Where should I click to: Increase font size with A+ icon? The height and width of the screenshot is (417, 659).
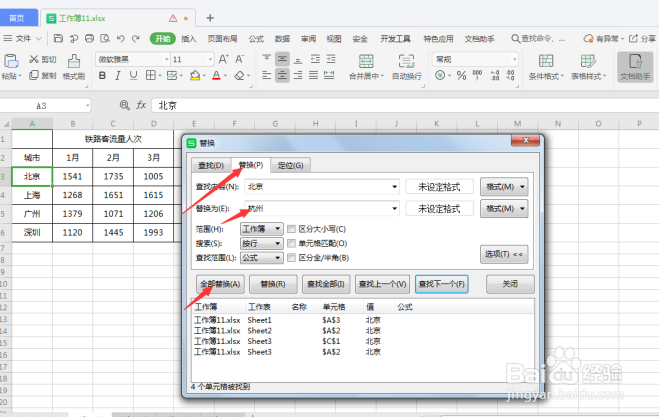224,59
